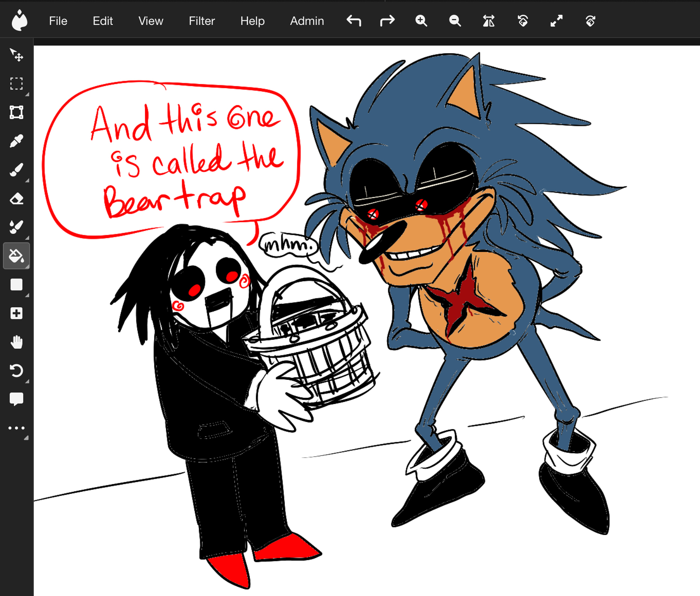Screen dimensions: 700x596
Task: Pick the Eyedropper tool
Action: (x=16, y=141)
